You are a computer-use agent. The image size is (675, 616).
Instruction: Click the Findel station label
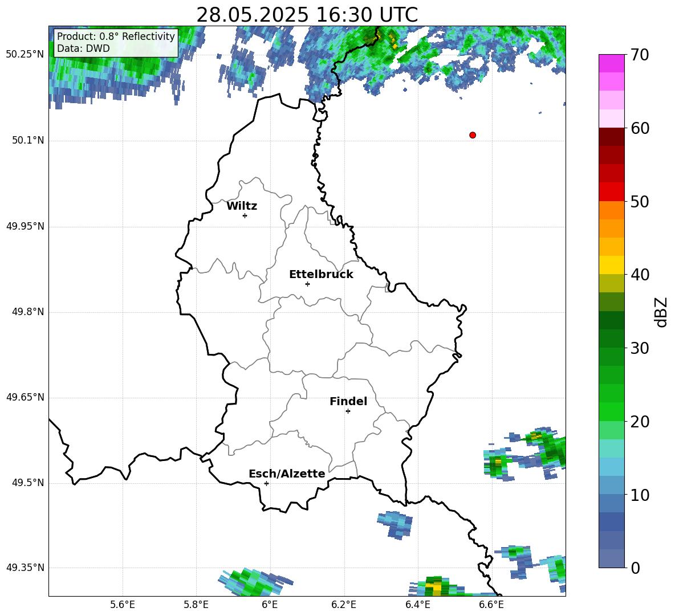348,401
